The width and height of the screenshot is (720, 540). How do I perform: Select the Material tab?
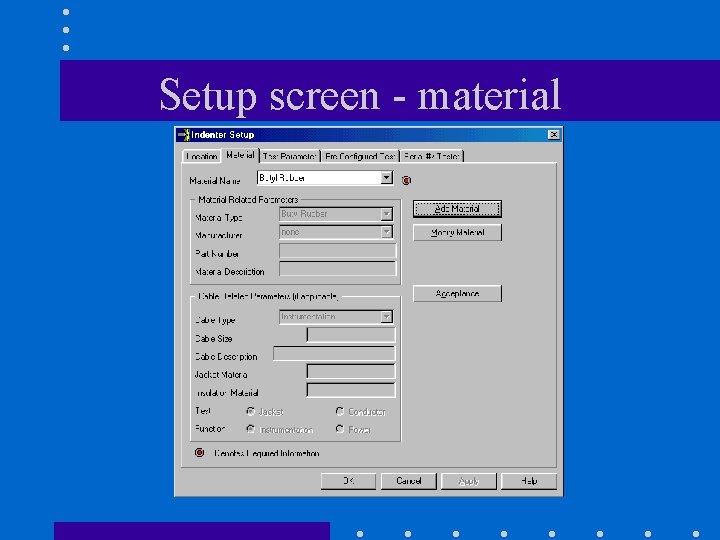(x=240, y=155)
